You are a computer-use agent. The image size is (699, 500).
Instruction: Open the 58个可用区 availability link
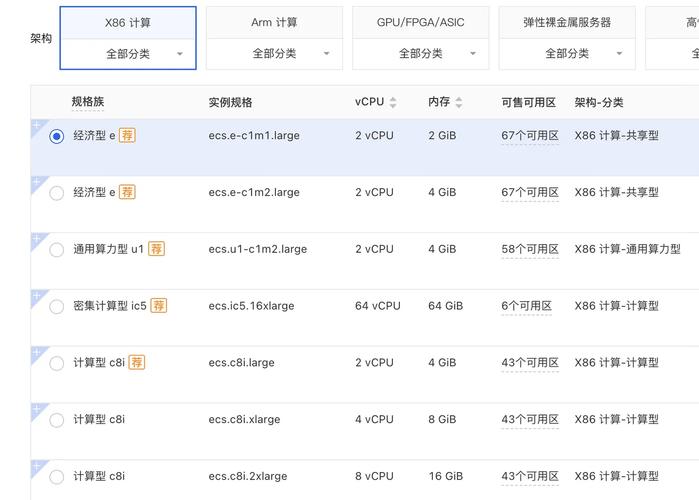[529, 249]
